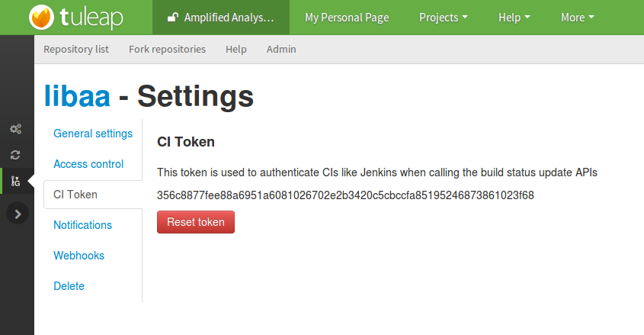Open Repository list link
The width and height of the screenshot is (644, 335).
click(x=76, y=50)
